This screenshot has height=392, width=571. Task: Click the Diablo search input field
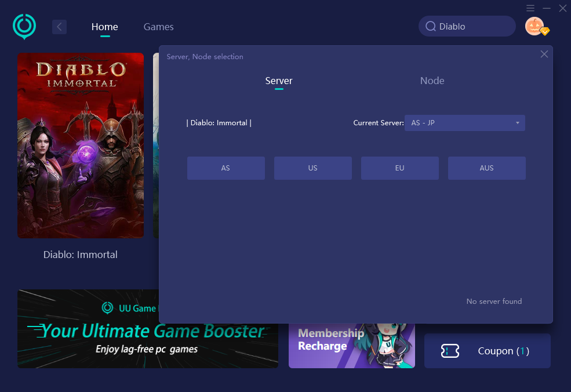coord(467,26)
